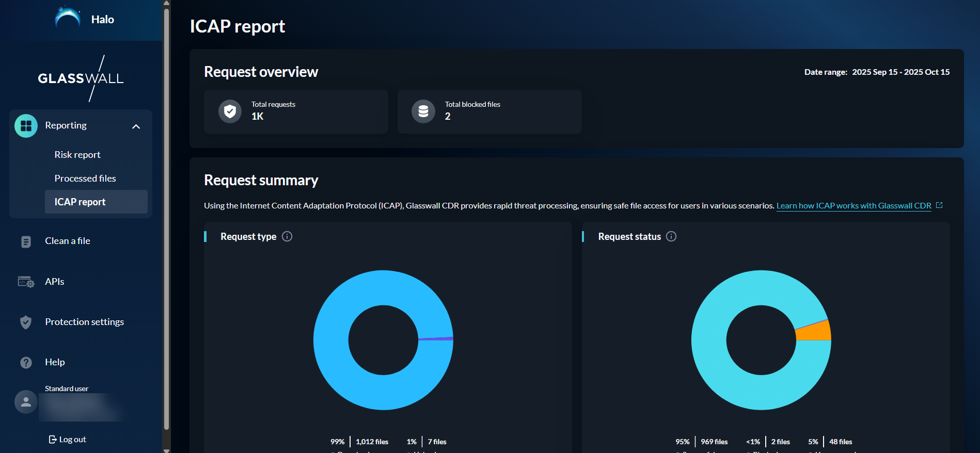The image size is (980, 453).
Task: Click the APIs gear icon
Action: 26,282
